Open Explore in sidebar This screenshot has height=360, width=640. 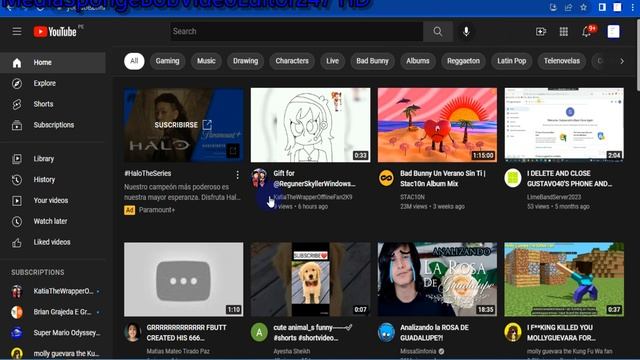point(53,83)
